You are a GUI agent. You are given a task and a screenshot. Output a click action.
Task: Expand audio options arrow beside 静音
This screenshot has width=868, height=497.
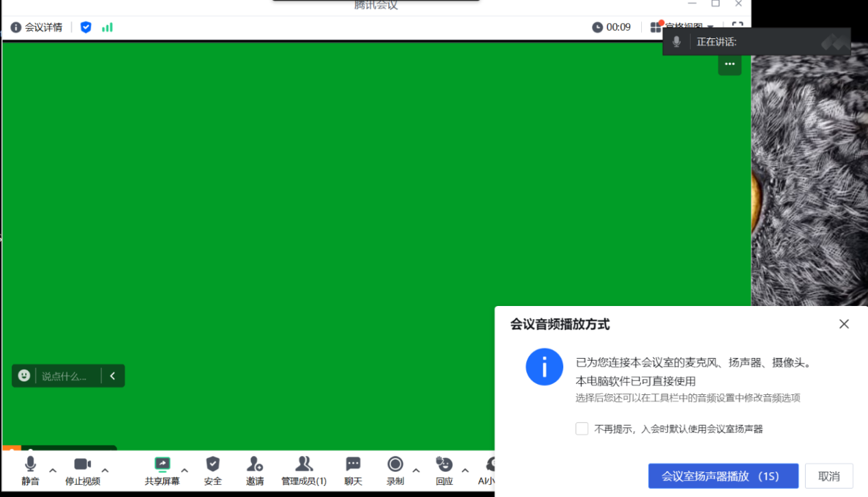point(53,470)
